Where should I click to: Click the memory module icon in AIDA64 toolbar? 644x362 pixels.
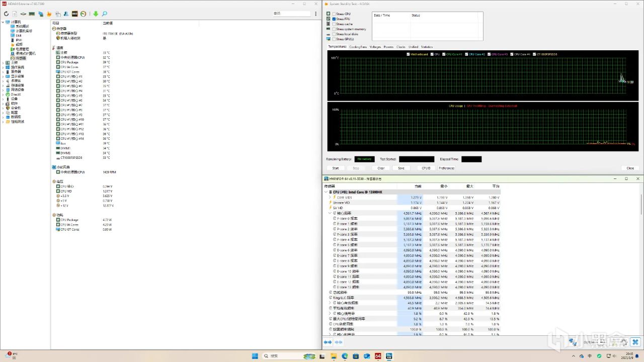tap(32, 14)
